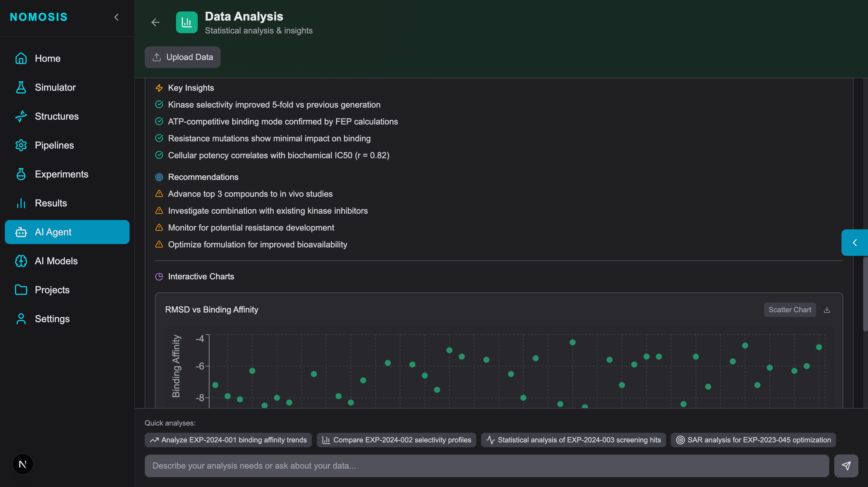868x487 pixels.
Task: Open the Scatter Chart type selector
Action: [790, 309]
